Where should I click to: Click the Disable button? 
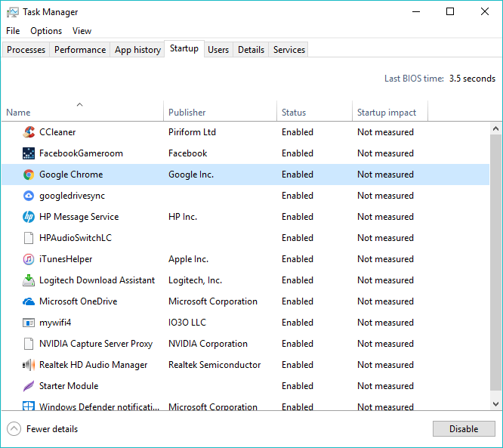coord(464,429)
